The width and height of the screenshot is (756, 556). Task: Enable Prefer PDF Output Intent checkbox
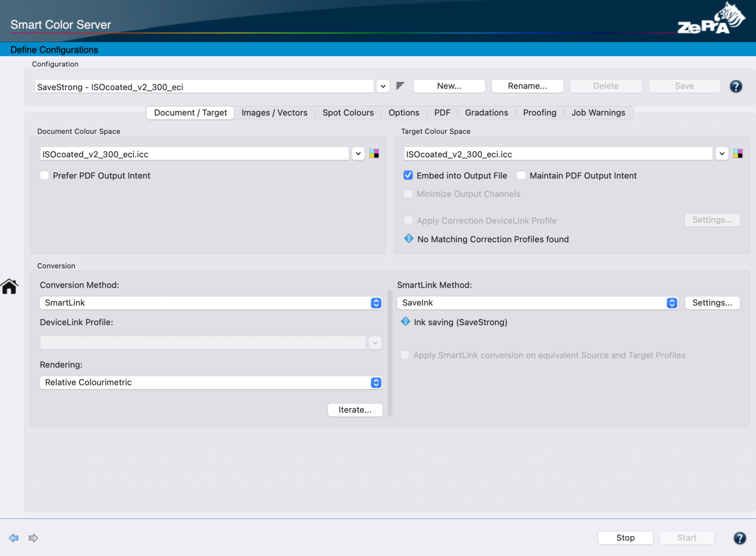tap(44, 175)
